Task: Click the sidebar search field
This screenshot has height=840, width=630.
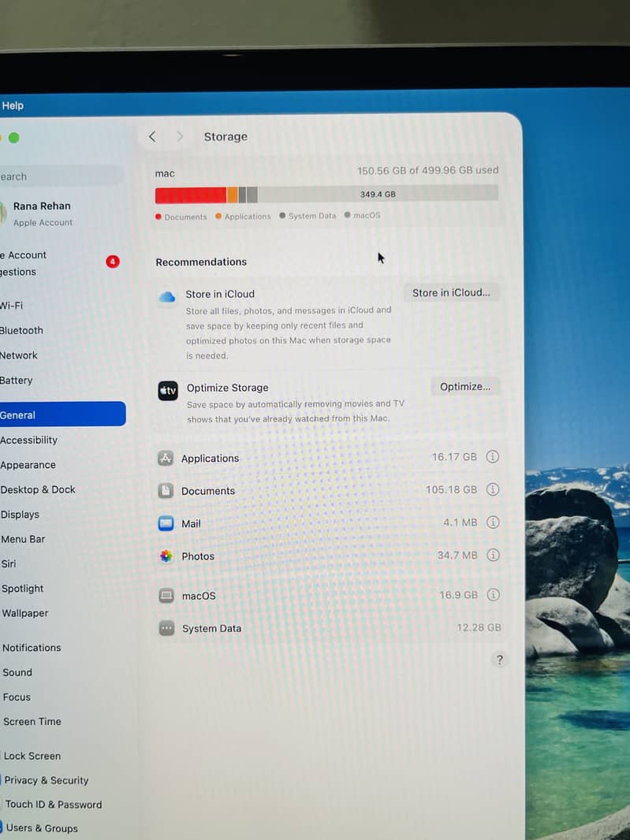Action: click(61, 176)
